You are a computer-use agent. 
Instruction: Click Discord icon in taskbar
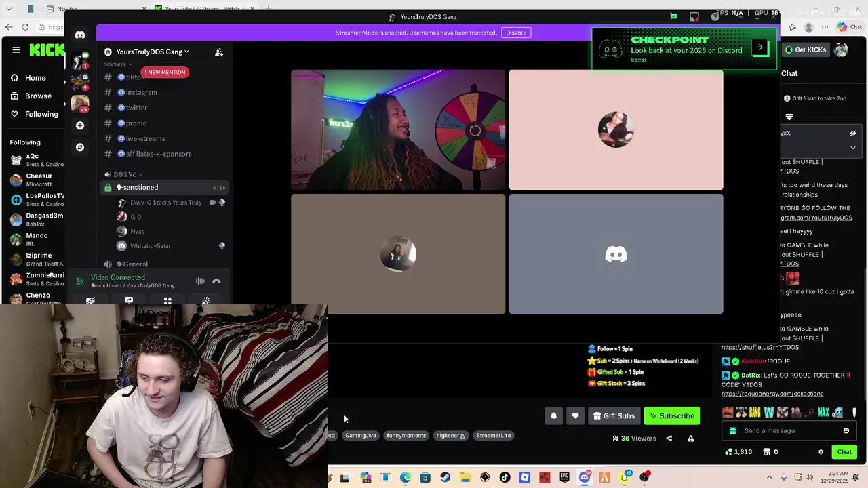coord(585,477)
